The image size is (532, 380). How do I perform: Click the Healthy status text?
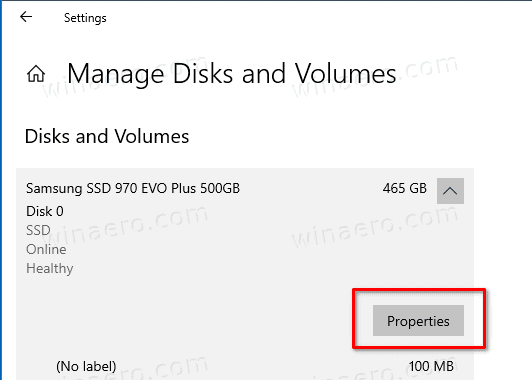point(50,269)
